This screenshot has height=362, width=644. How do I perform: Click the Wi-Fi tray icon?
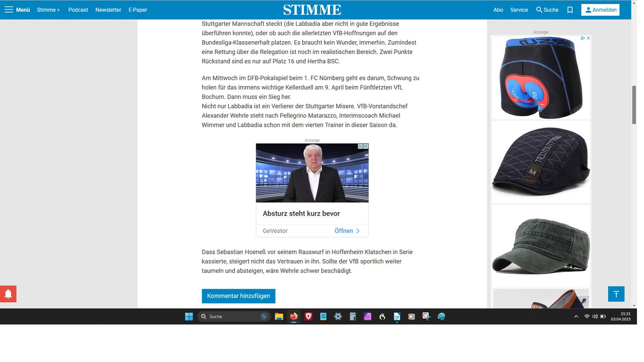point(587,316)
